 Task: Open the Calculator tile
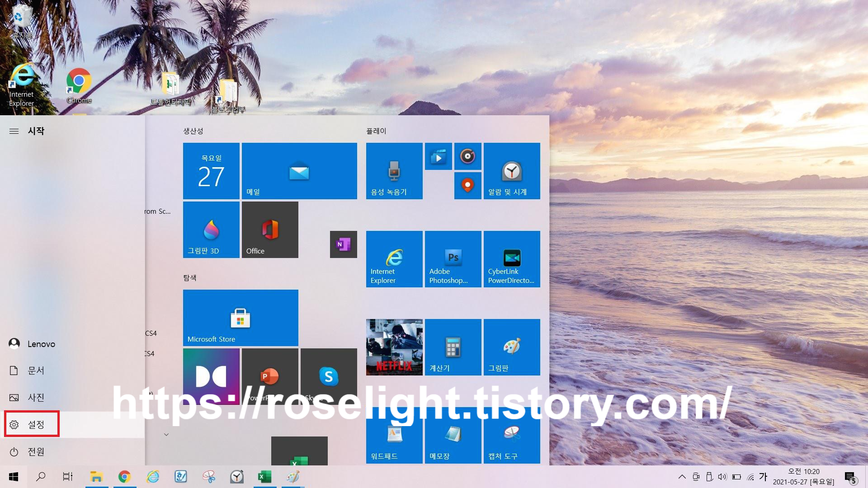click(x=453, y=347)
